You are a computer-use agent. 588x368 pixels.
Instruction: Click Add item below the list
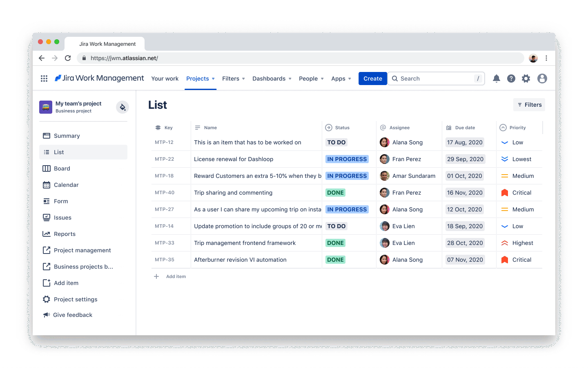(176, 276)
